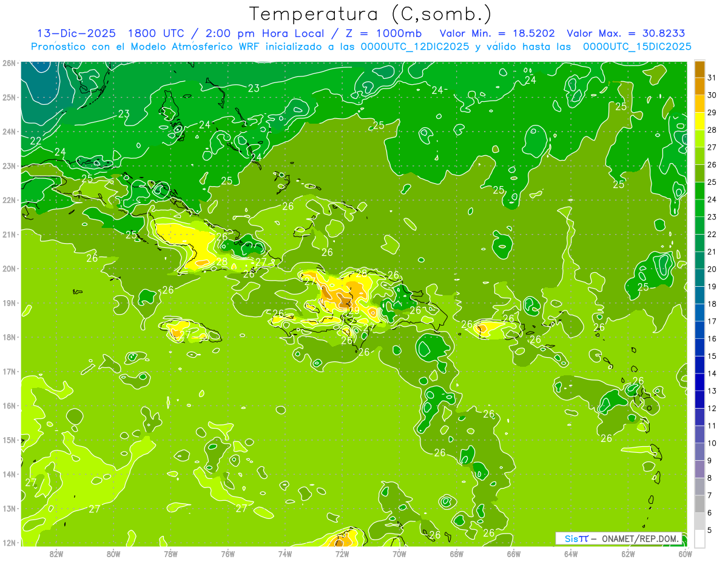Click the "23N" latitude axis label
Viewport: 728px width, 562px height.
coord(9,166)
